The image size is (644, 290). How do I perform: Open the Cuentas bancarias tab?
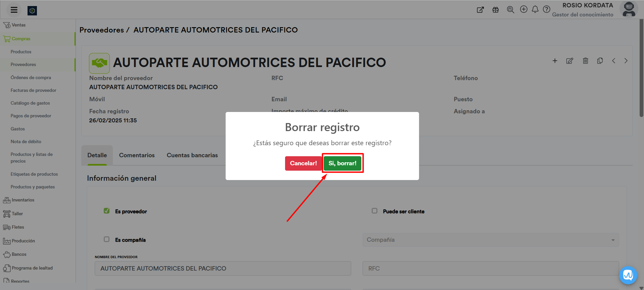click(192, 155)
